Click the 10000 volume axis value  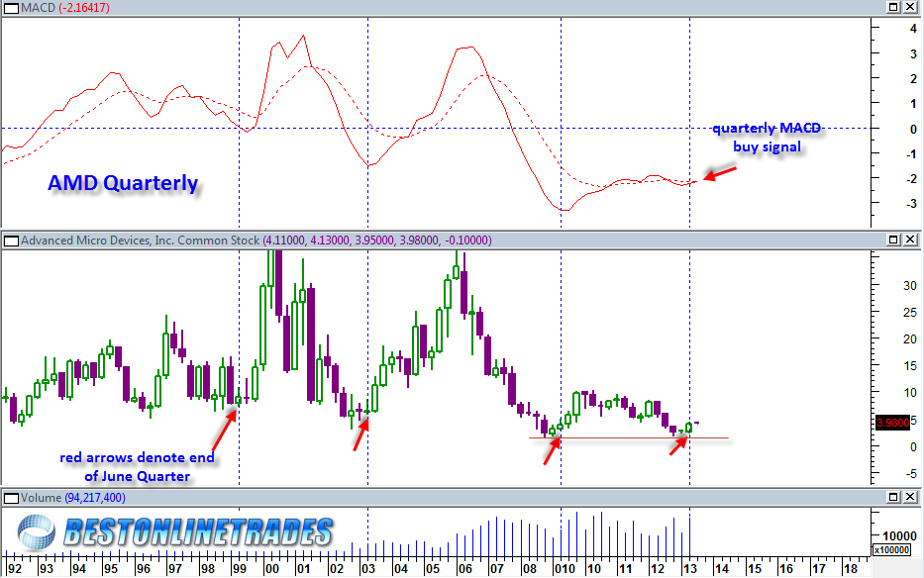tap(899, 536)
